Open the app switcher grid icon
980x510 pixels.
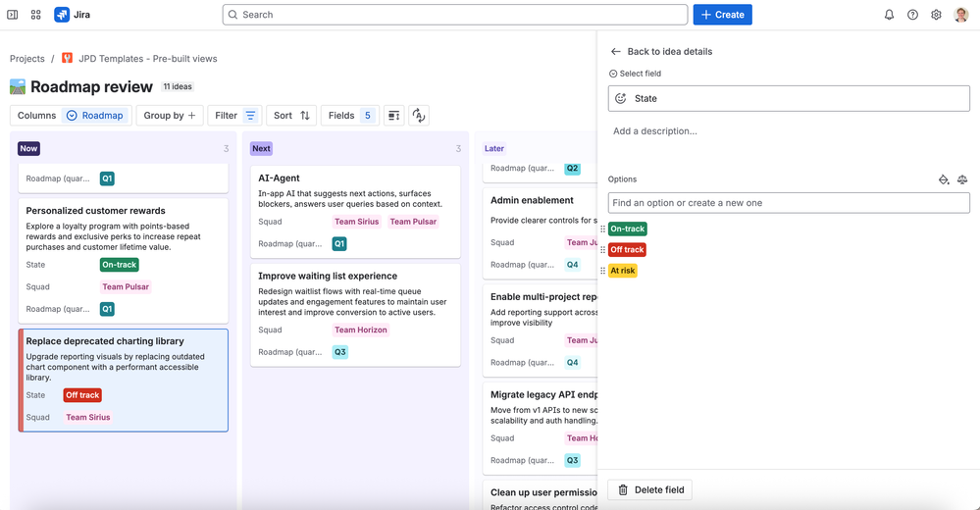click(35, 15)
